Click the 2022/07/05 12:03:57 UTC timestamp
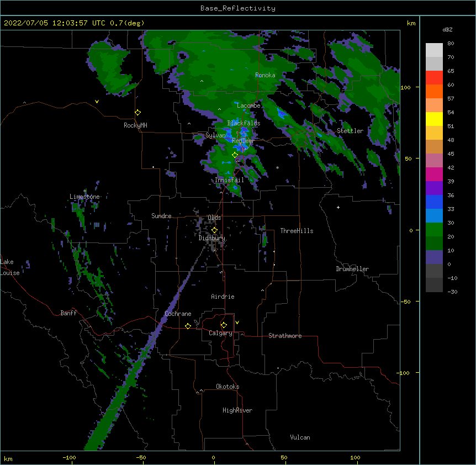Viewport: 476px width, 465px height. pos(55,23)
